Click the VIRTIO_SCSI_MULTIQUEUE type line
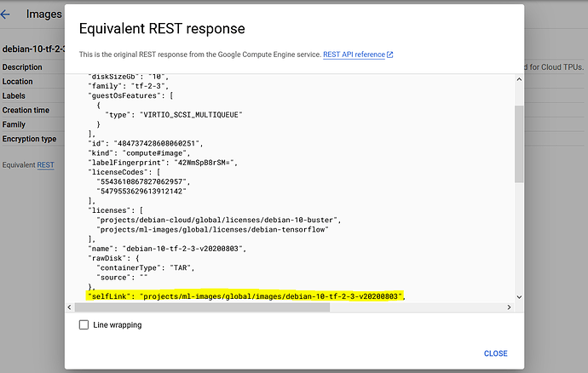Image resolution: width=588 pixels, height=373 pixels. pyautogui.click(x=174, y=115)
